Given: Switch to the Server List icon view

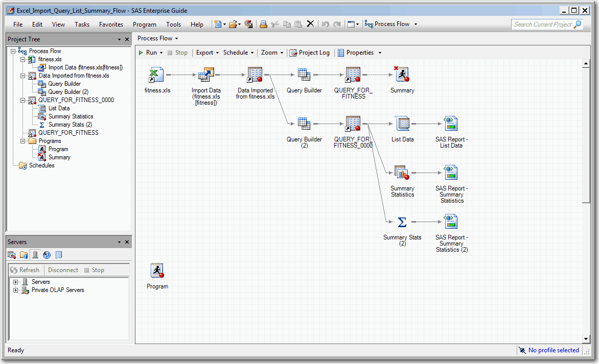Looking at the screenshot, I should point(35,255).
